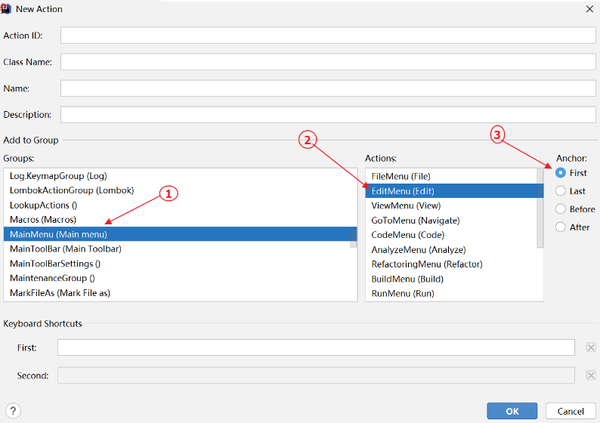Select the Last anchor option

pos(560,191)
